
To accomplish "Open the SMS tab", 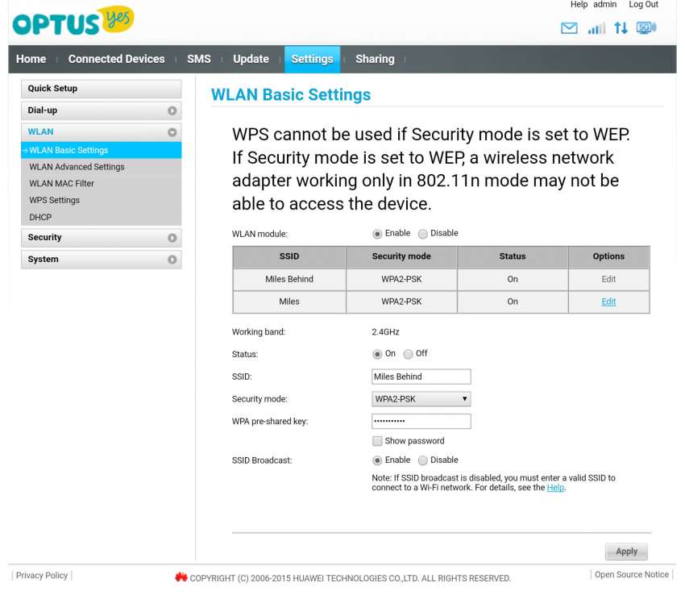I will tap(199, 59).
